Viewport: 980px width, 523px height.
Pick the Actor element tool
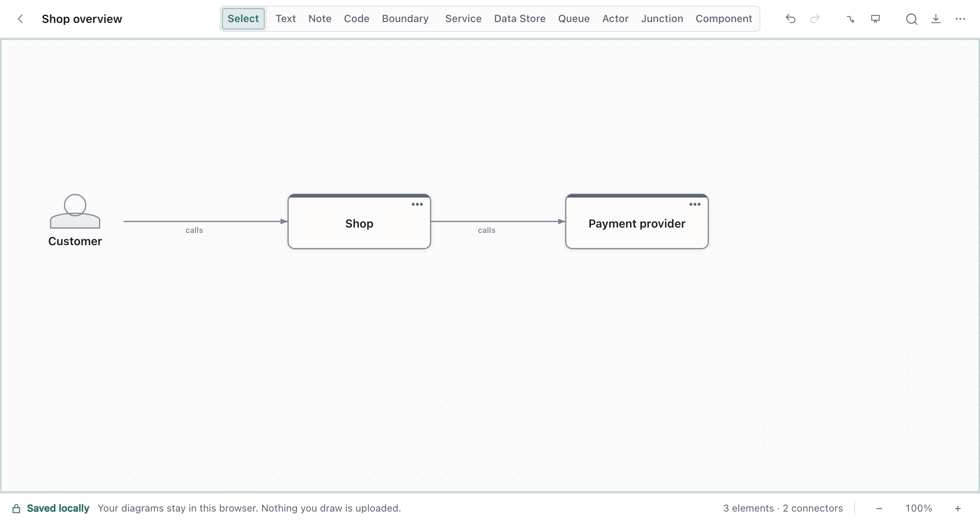pos(615,19)
